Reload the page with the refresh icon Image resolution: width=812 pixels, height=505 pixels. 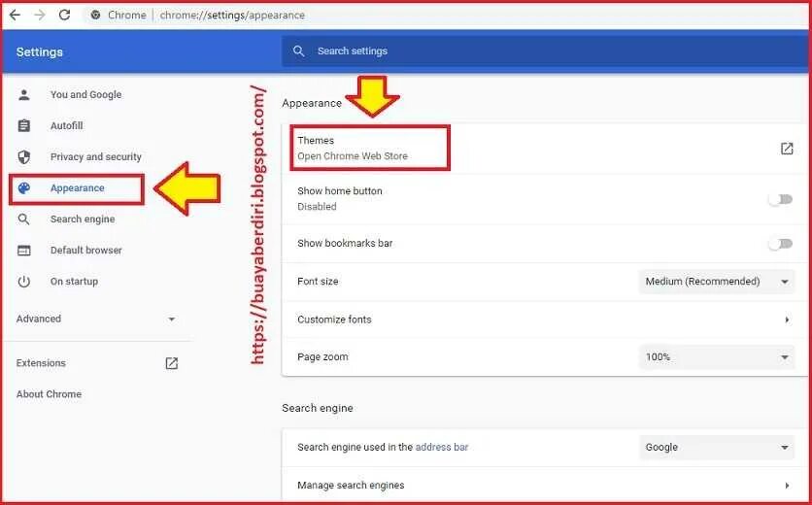[64, 15]
